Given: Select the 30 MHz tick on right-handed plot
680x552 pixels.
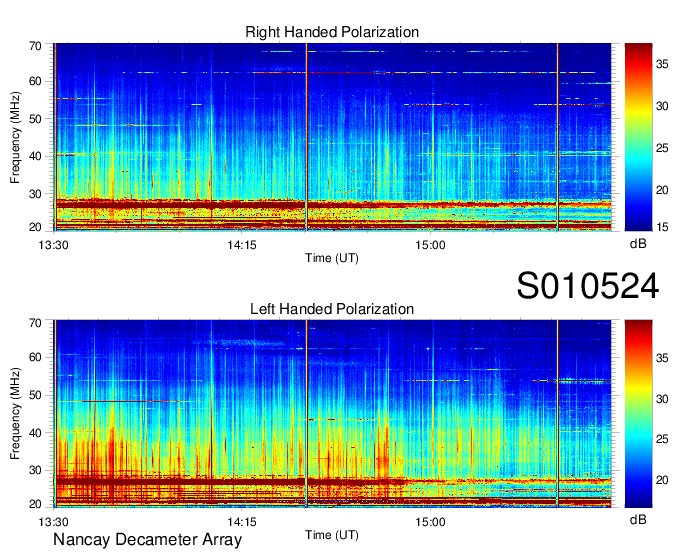Looking at the screenshot, I should (35, 194).
